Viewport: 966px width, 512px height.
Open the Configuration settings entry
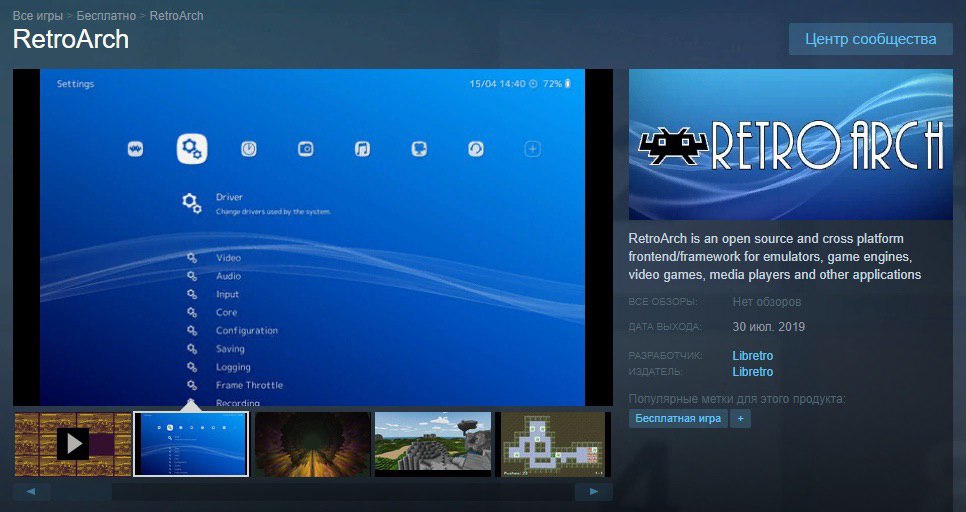pyautogui.click(x=246, y=331)
